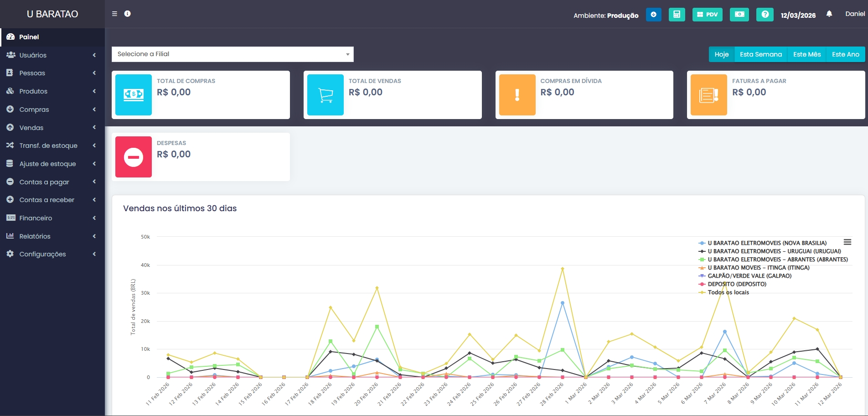
Task: Expand the Configurações menu chevron
Action: click(94, 254)
